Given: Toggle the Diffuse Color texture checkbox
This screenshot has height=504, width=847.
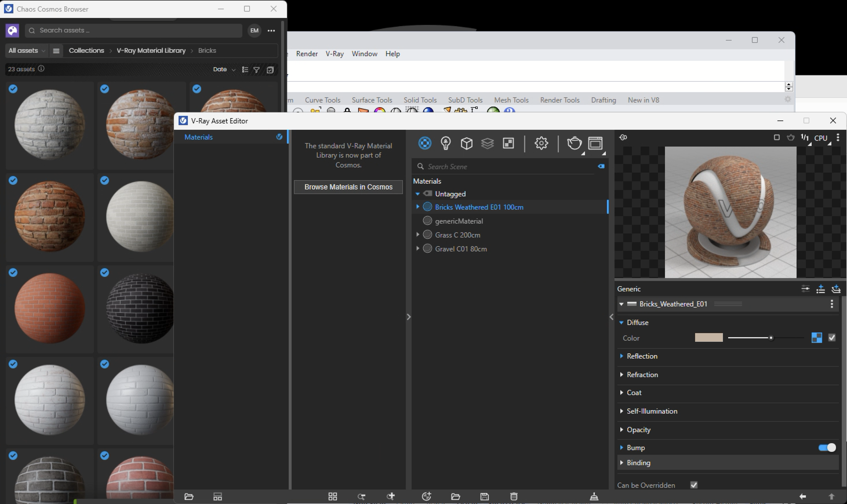Looking at the screenshot, I should pyautogui.click(x=831, y=337).
